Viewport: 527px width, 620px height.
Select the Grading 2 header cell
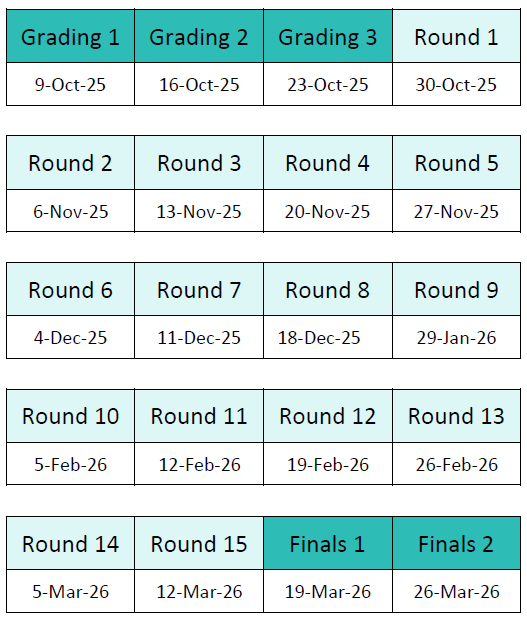point(199,36)
